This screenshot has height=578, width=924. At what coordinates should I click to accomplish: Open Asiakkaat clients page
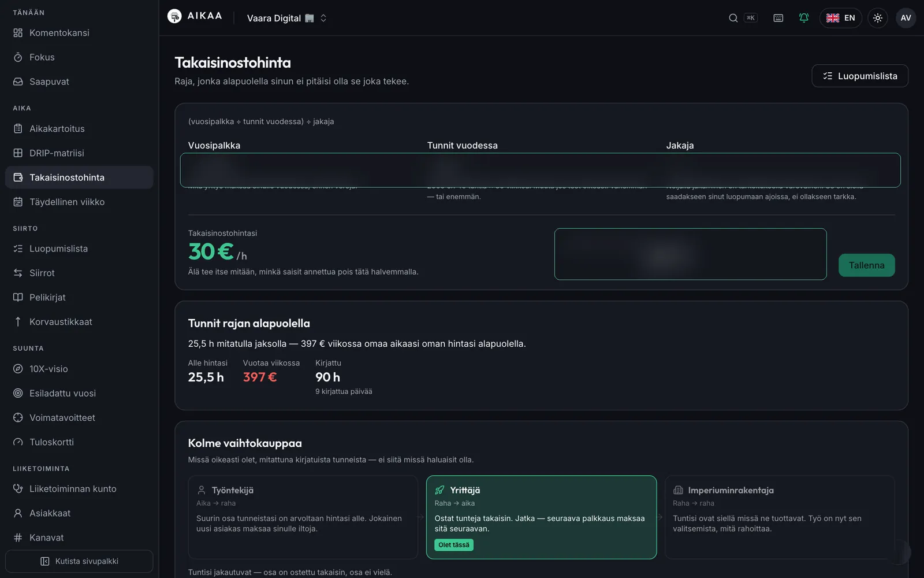pyautogui.click(x=79, y=513)
